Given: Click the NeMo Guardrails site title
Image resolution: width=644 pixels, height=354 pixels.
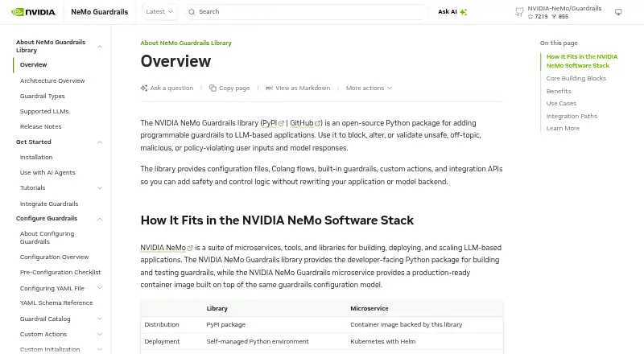Looking at the screenshot, I should pos(99,12).
